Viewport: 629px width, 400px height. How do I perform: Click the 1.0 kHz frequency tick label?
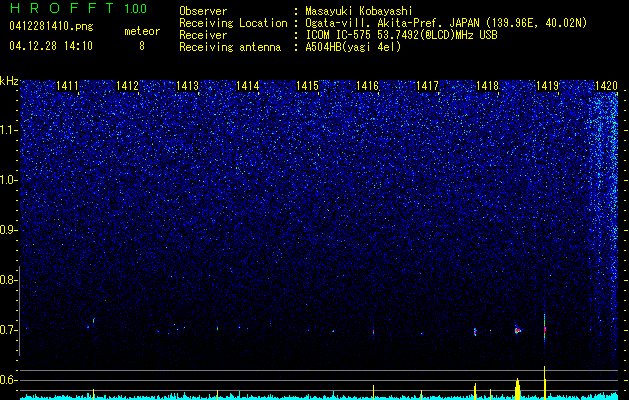(x=8, y=180)
